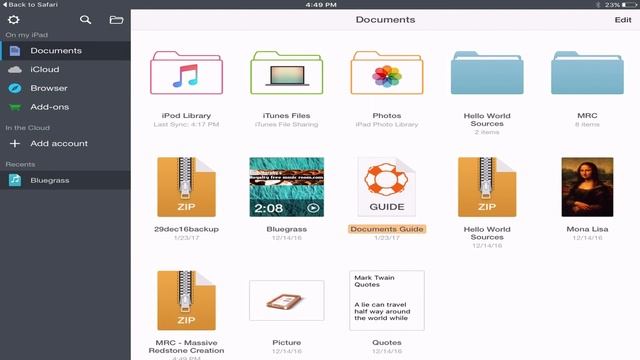Click the Browser compass icon
This screenshot has height=360, width=640.
coord(15,88)
